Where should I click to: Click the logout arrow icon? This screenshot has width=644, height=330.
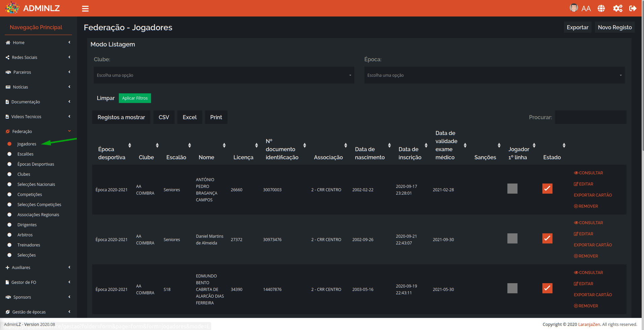pos(633,8)
